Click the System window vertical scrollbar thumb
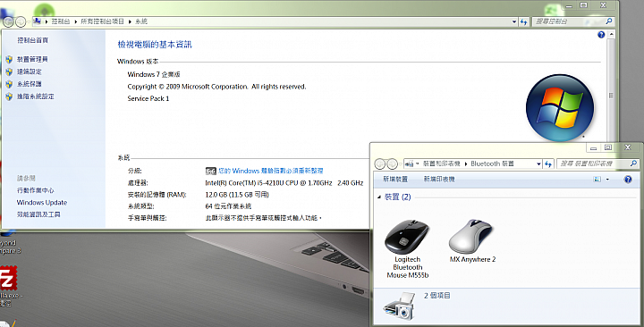 coord(611,96)
